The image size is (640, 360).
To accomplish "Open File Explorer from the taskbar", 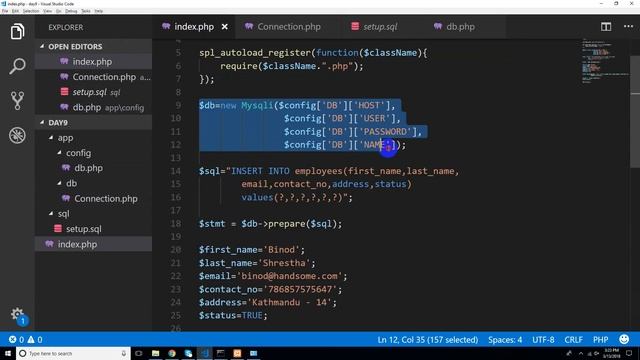I will 156,353.
